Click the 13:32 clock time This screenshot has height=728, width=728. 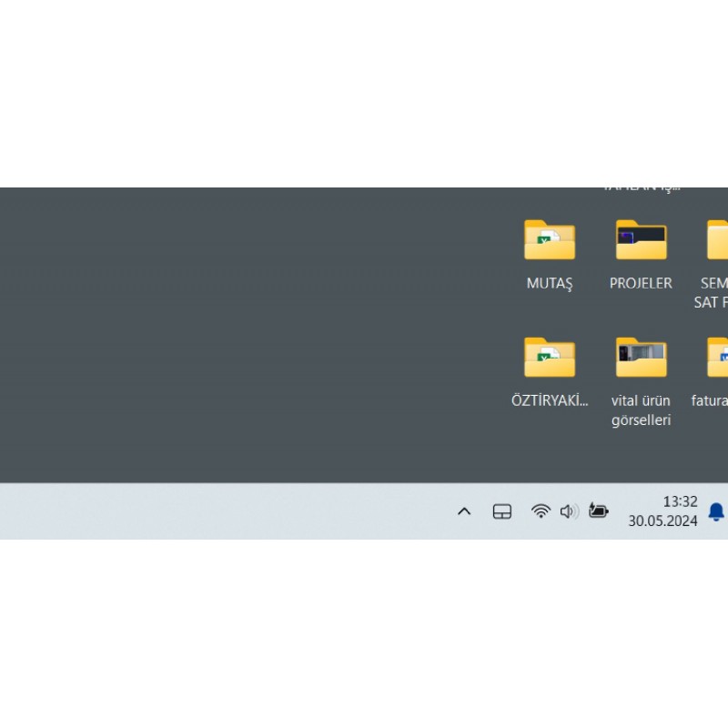coord(680,501)
